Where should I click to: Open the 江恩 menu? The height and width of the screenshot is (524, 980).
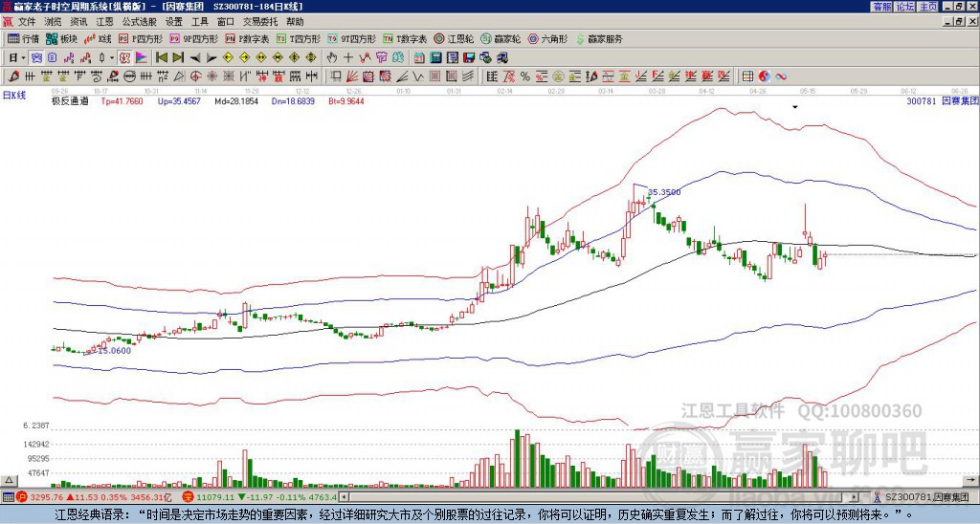[105, 22]
